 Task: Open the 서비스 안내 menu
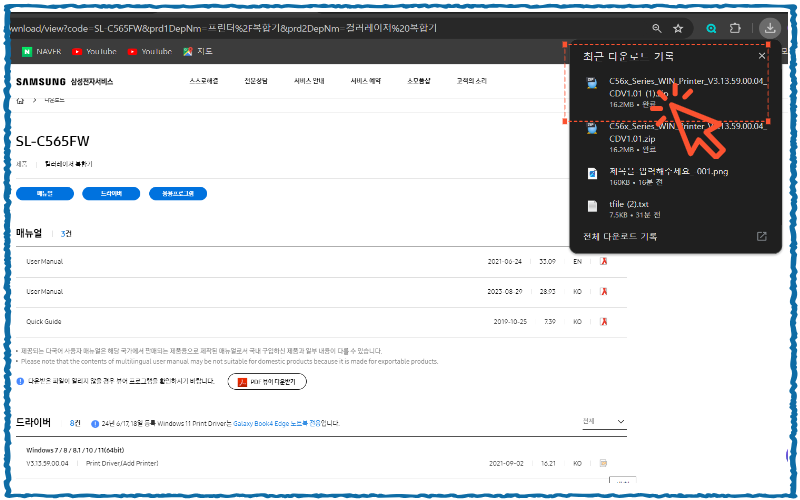pyautogui.click(x=309, y=81)
